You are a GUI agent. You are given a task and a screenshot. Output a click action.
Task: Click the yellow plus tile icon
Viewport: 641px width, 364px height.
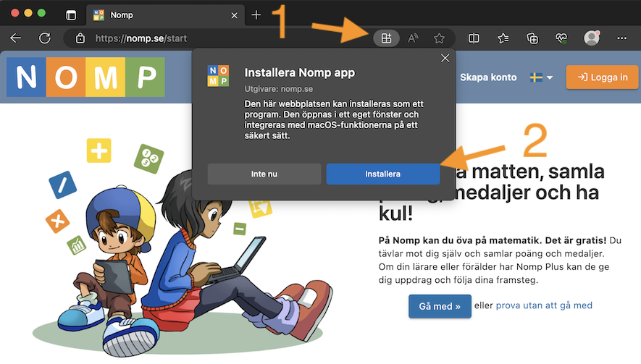pyautogui.click(x=99, y=151)
